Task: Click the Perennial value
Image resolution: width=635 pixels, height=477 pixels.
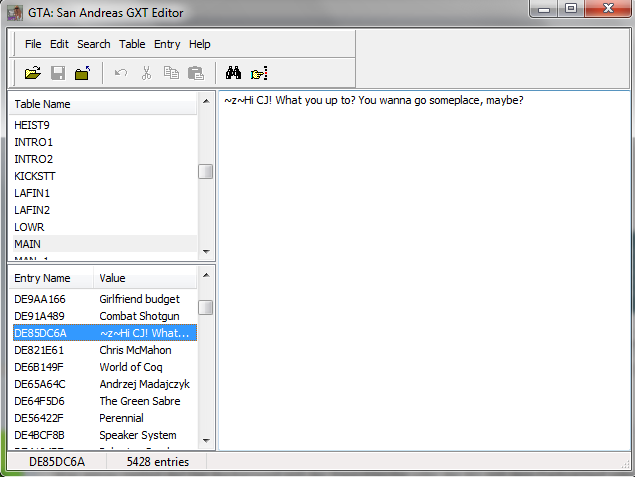Action: point(121,418)
